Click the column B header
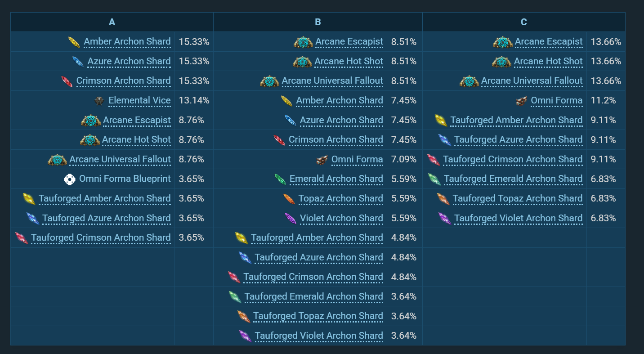 point(318,22)
